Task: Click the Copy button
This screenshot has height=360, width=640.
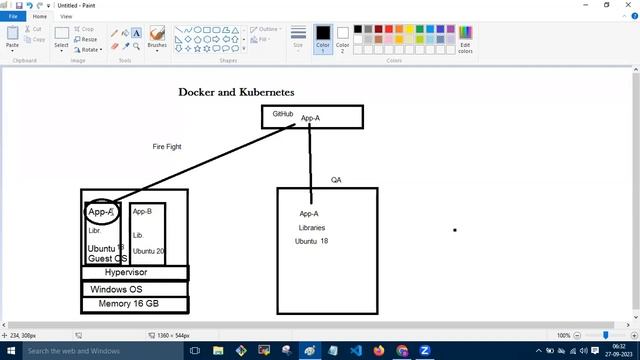Action: tap(35, 40)
